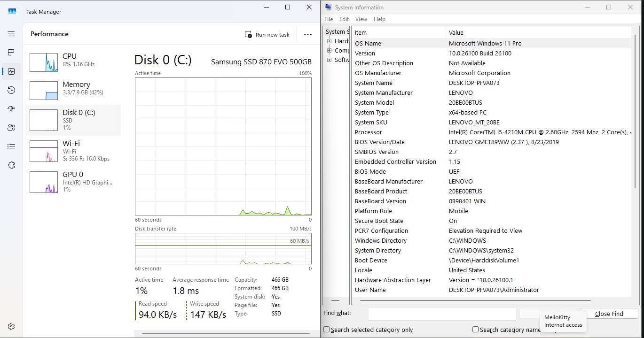Open the View menu in System Information

pyautogui.click(x=361, y=19)
